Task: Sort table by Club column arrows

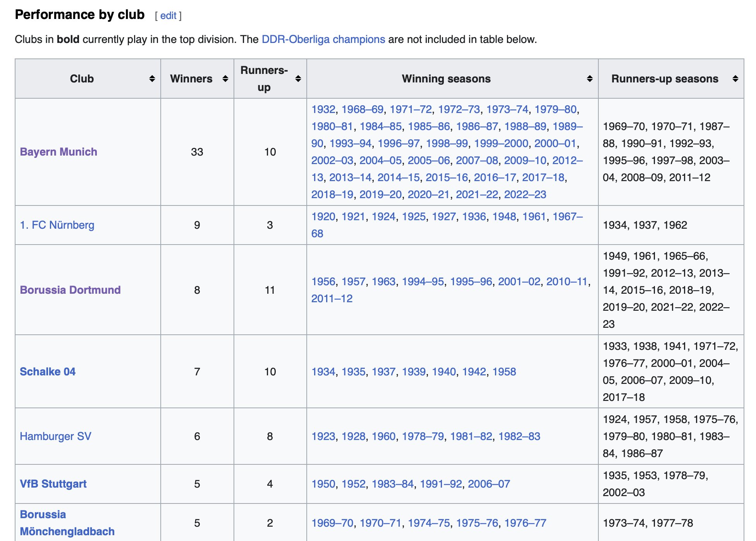Action: click(x=152, y=79)
